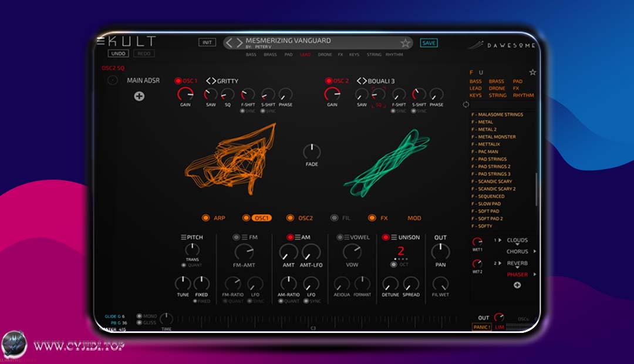Open the MOD tab
This screenshot has width=634, height=364.
tap(414, 218)
